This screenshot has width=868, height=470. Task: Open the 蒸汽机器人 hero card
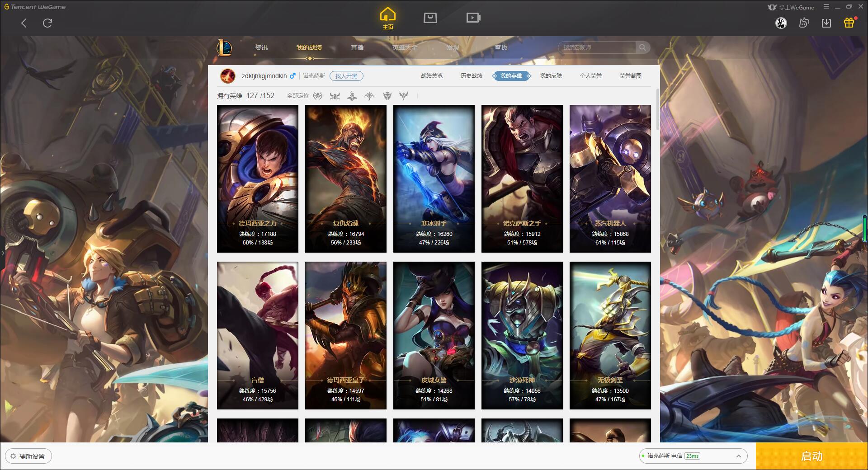pyautogui.click(x=610, y=179)
